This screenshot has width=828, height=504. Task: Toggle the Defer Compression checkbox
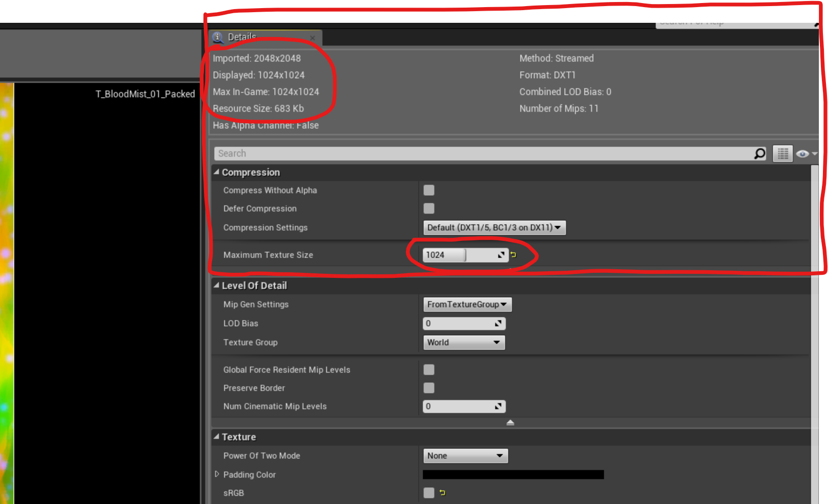click(x=429, y=208)
